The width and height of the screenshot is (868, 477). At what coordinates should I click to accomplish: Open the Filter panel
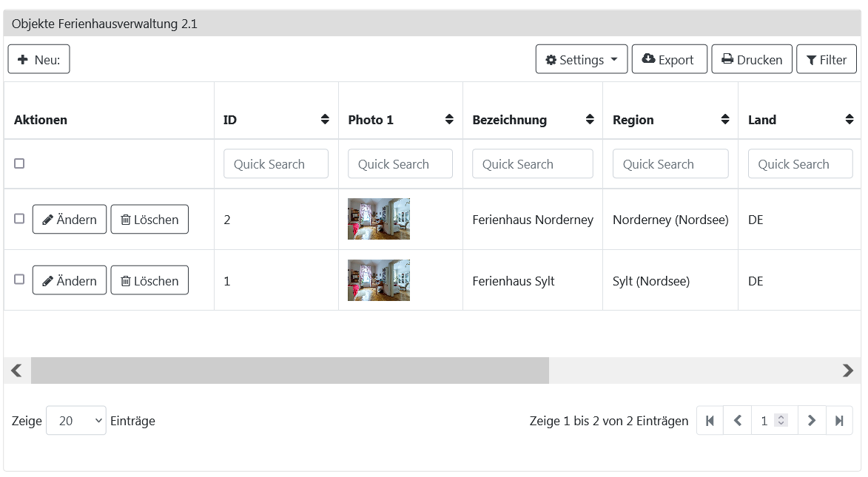(826, 60)
